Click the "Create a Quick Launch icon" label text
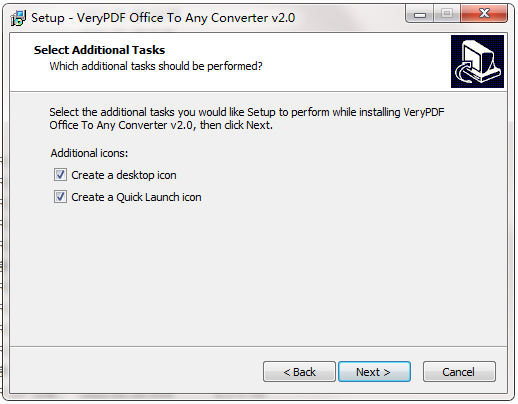This screenshot has width=518, height=404. pos(136,197)
